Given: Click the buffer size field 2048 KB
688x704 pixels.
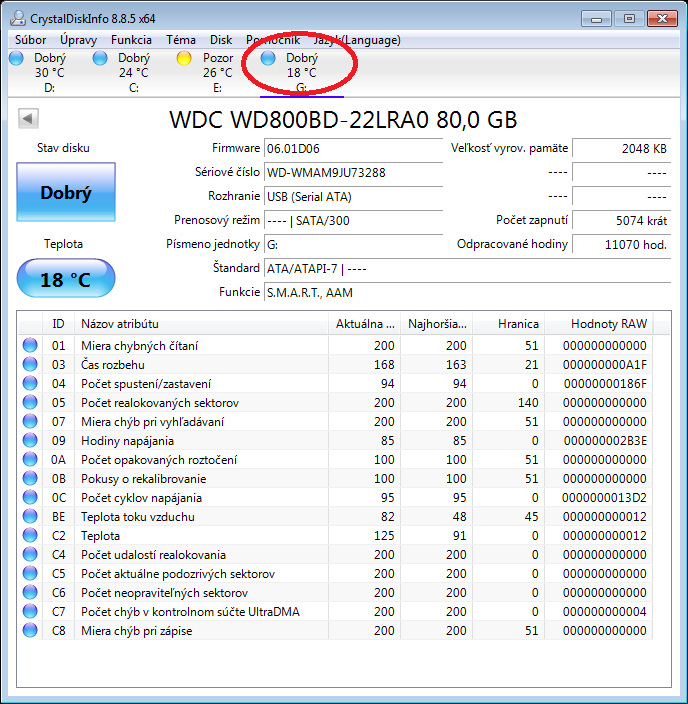Looking at the screenshot, I should pos(622,149).
